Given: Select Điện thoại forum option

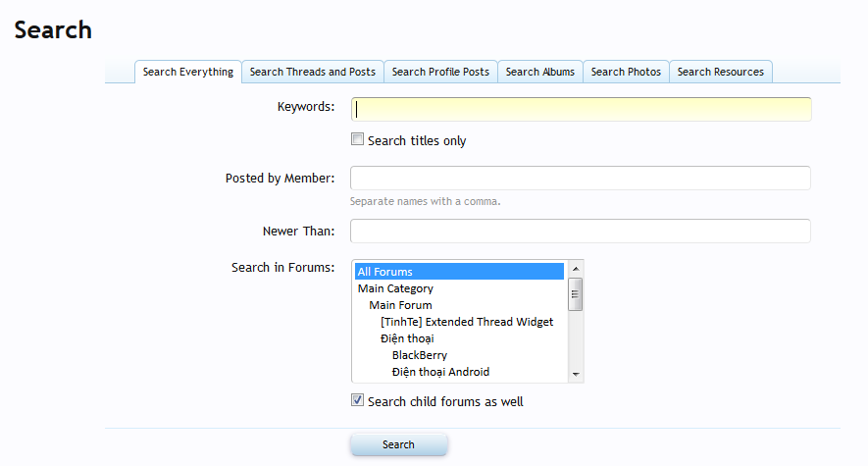Looking at the screenshot, I should pos(407,338).
